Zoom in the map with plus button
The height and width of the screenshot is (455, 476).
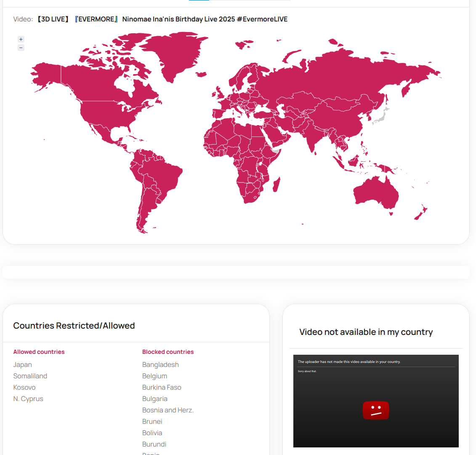coord(21,39)
